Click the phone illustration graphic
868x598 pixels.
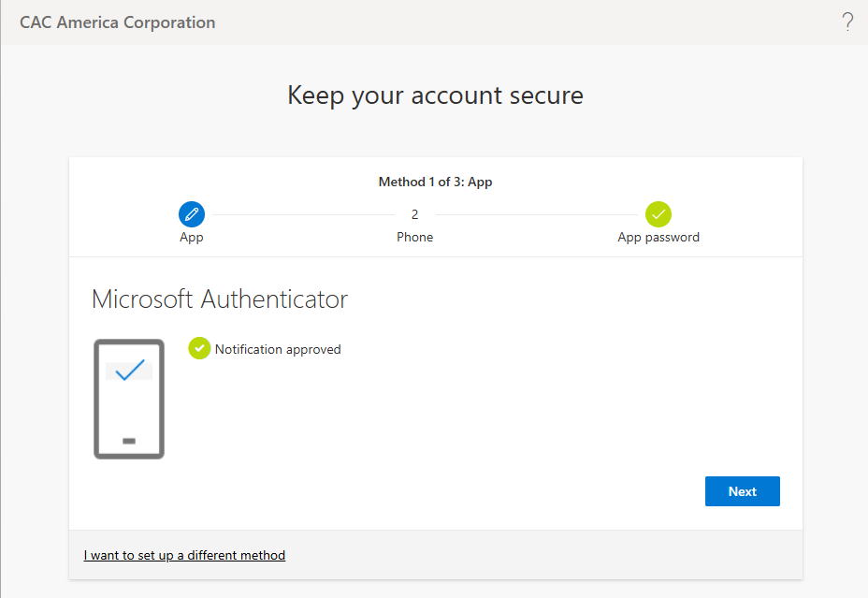coord(129,400)
